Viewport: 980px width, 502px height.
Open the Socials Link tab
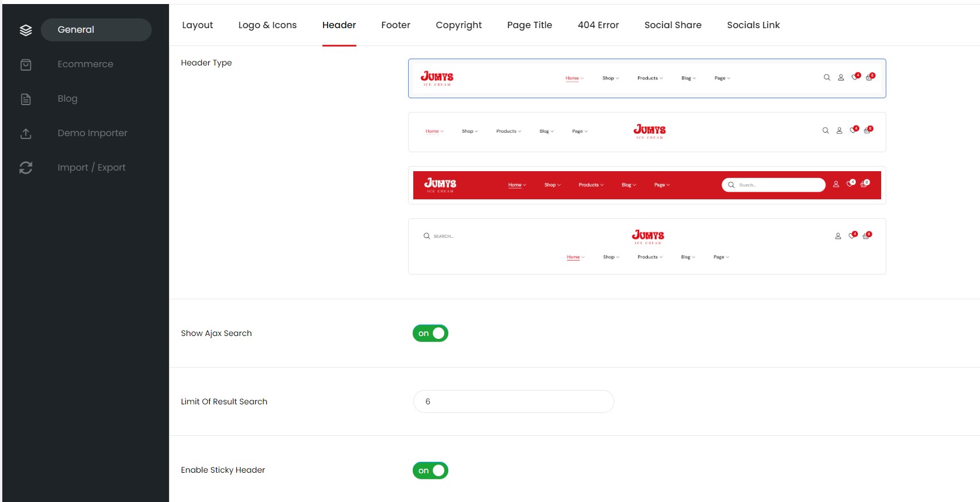753,25
